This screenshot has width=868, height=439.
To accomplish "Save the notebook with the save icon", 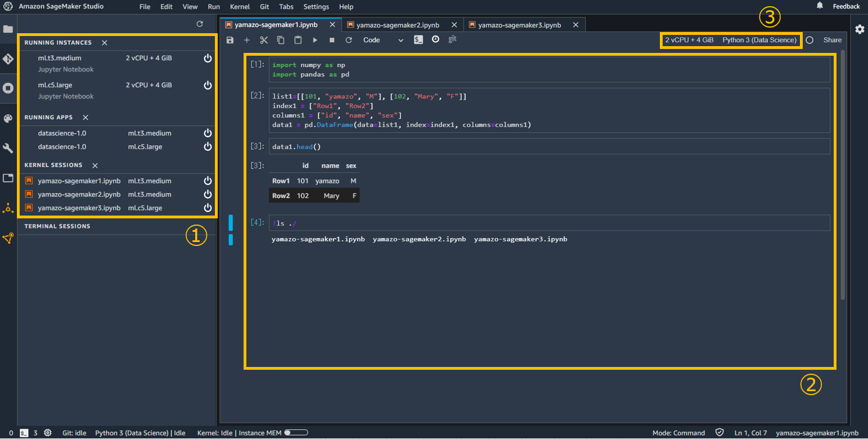I will [x=230, y=40].
